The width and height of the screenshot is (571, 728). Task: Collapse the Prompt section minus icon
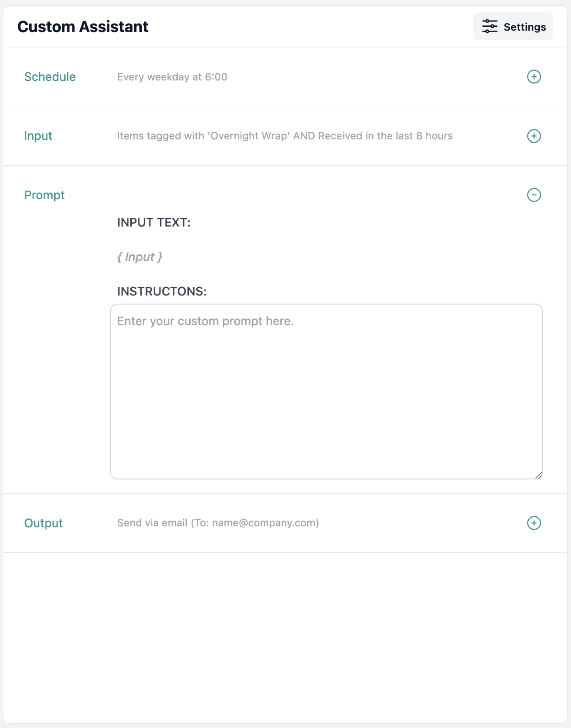click(x=534, y=195)
